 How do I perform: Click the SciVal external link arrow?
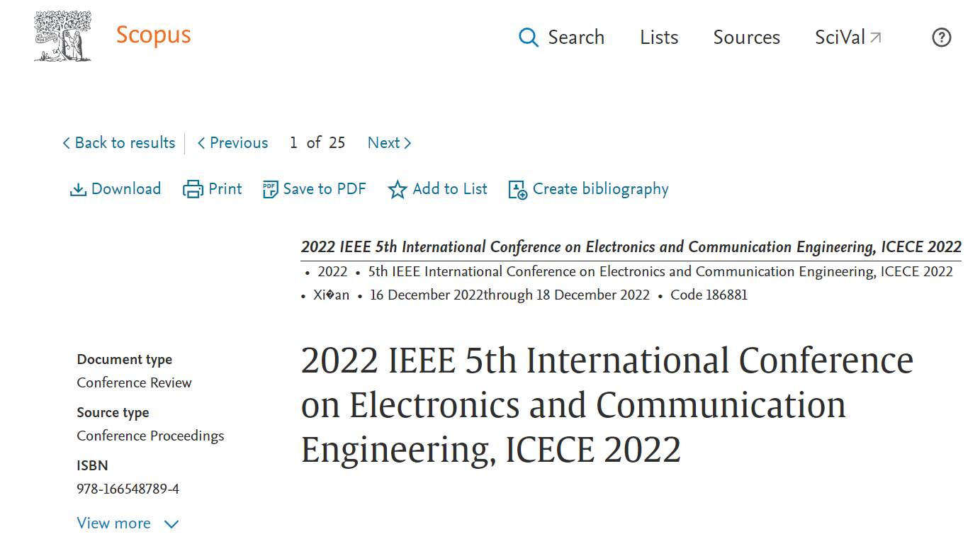[x=876, y=38]
